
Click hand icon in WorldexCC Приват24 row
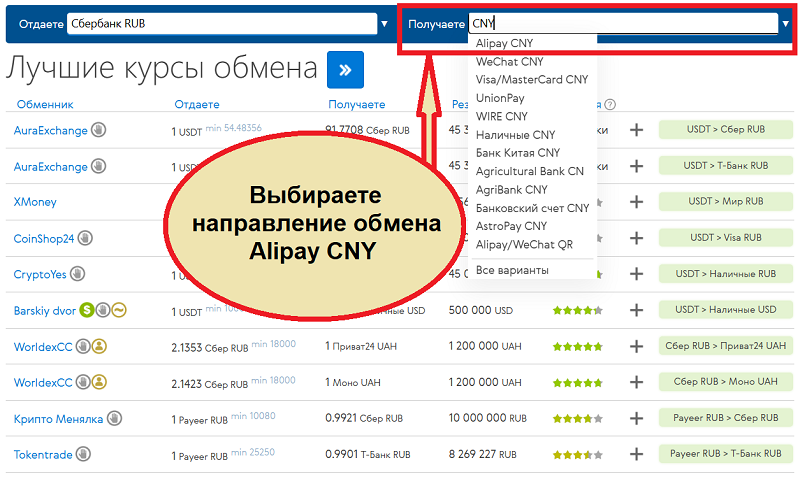[x=83, y=346]
